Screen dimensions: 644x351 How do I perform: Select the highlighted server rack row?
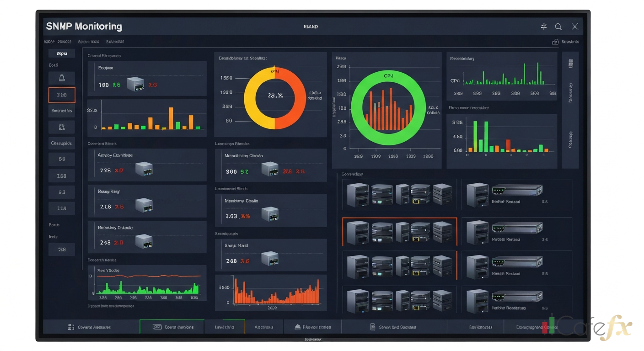tap(399, 231)
